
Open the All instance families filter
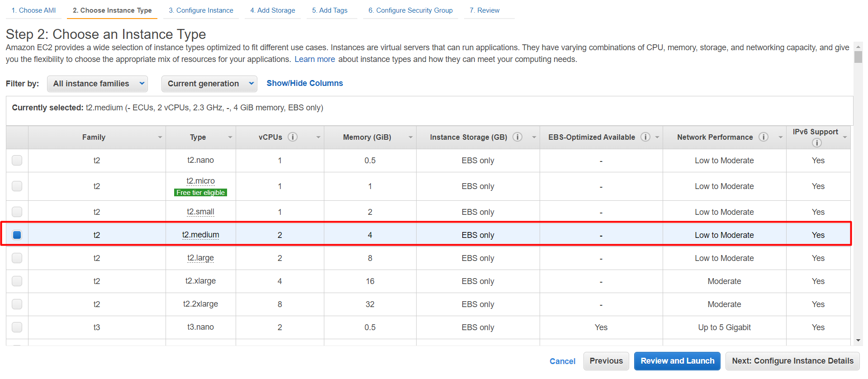[x=98, y=84]
